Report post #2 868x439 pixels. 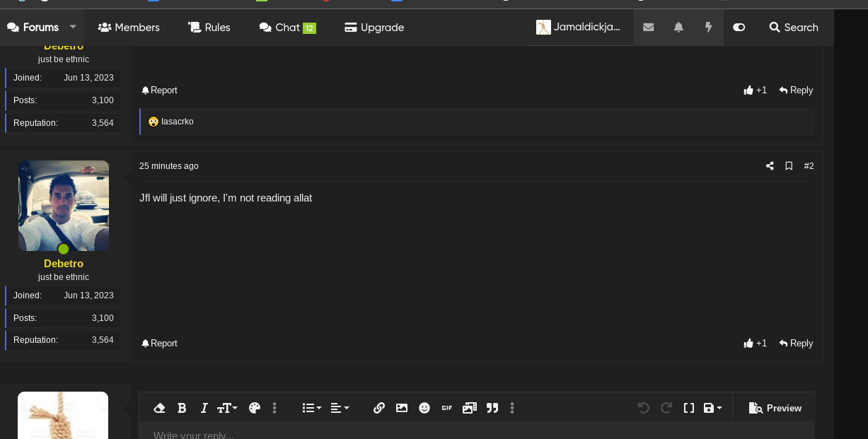point(159,344)
